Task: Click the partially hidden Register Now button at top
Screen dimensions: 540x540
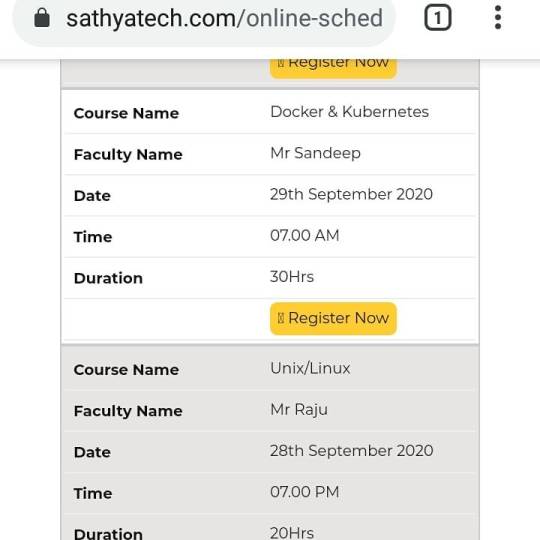Action: [x=333, y=68]
